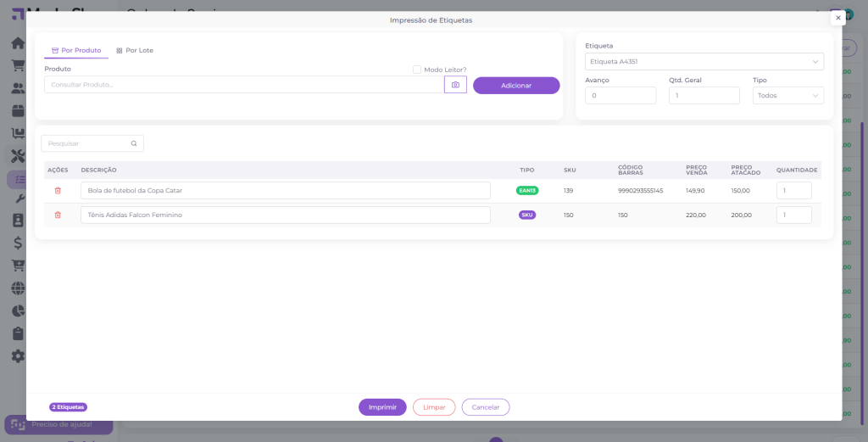The image size is (868, 442).
Task: Open the home icon in sidebar
Action: click(x=17, y=43)
